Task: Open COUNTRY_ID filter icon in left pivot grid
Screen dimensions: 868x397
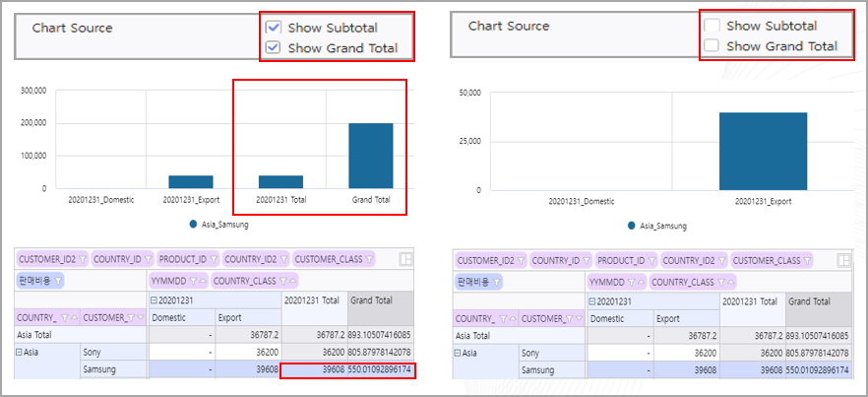Action: [x=148, y=259]
